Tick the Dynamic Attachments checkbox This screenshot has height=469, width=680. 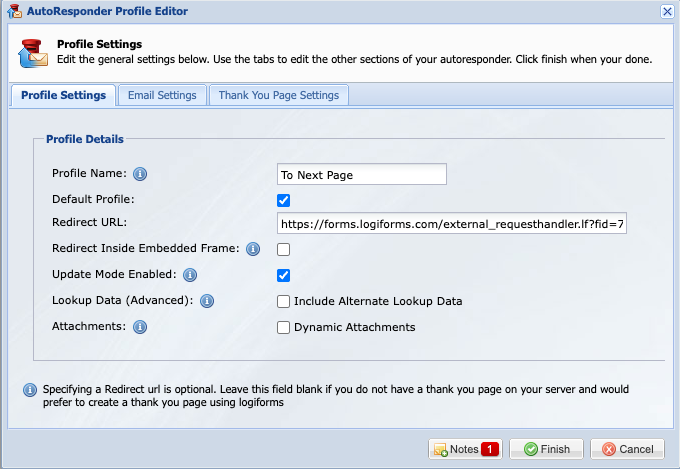[284, 328]
